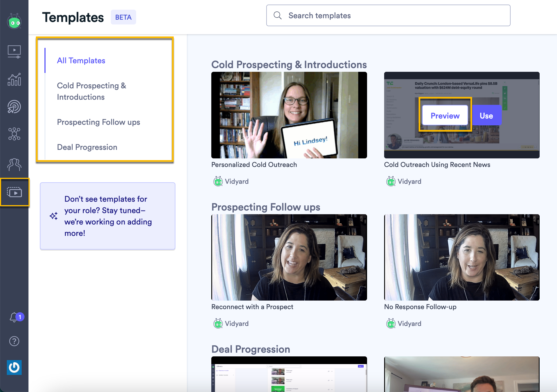This screenshot has height=392, width=557.
Task: Click Cold Outreach Using Recent News title
Action: [437, 165]
